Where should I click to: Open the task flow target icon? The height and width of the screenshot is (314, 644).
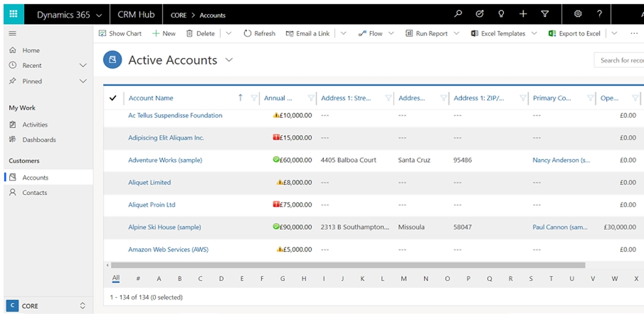(x=479, y=14)
